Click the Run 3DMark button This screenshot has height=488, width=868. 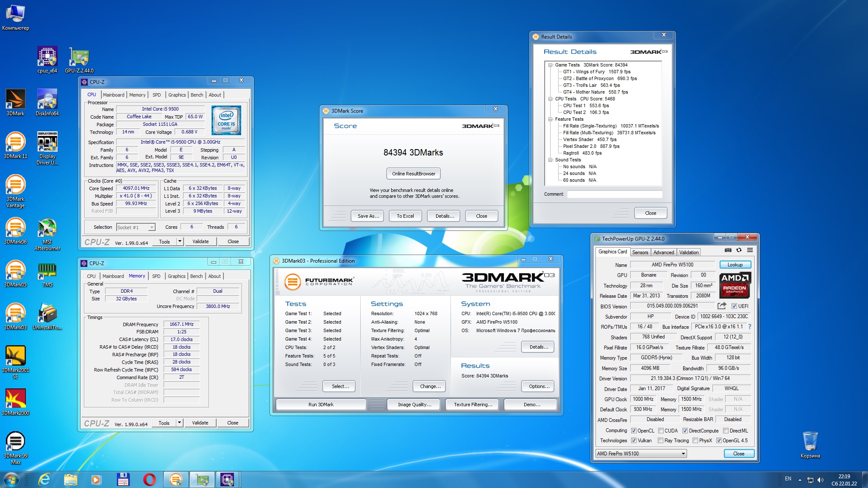[x=321, y=405]
